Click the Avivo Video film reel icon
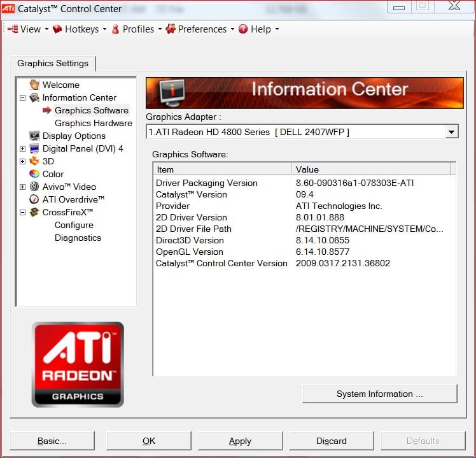476x458 pixels. click(x=34, y=187)
